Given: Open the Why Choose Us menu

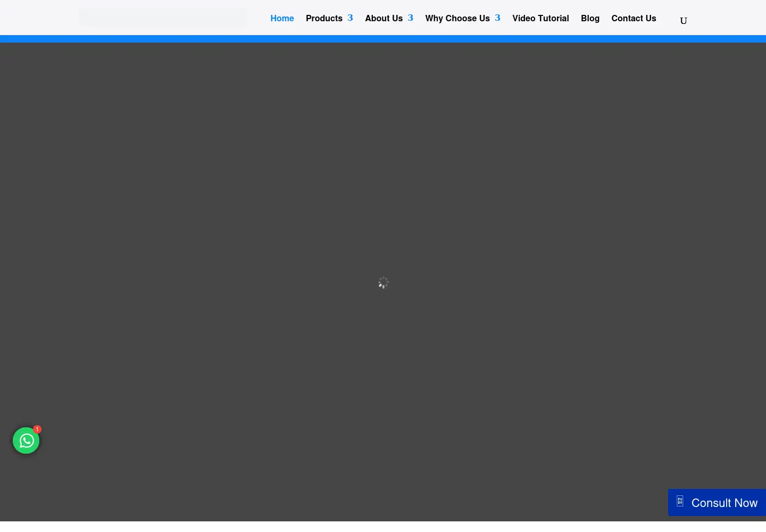Looking at the screenshot, I should point(457,18).
